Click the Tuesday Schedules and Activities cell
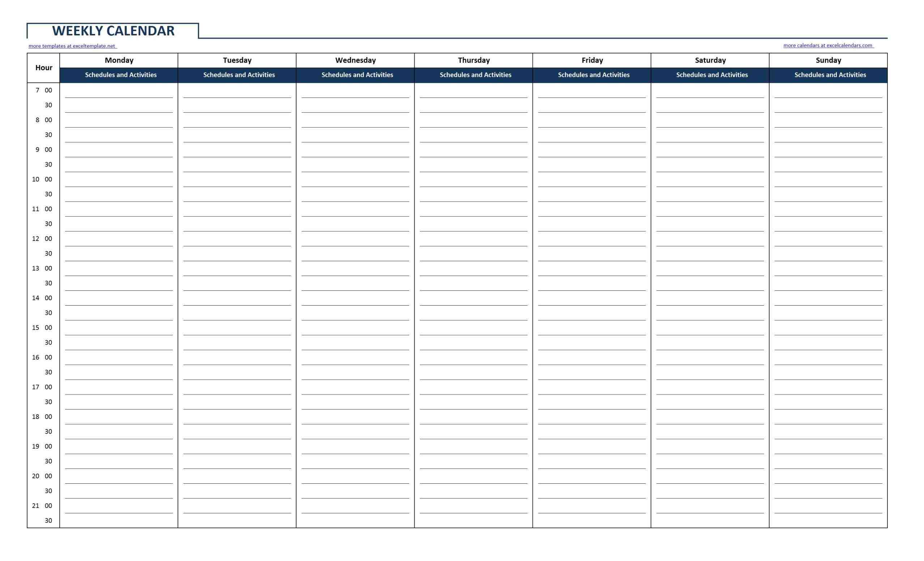Image resolution: width=924 pixels, height=561 pixels. click(x=238, y=75)
